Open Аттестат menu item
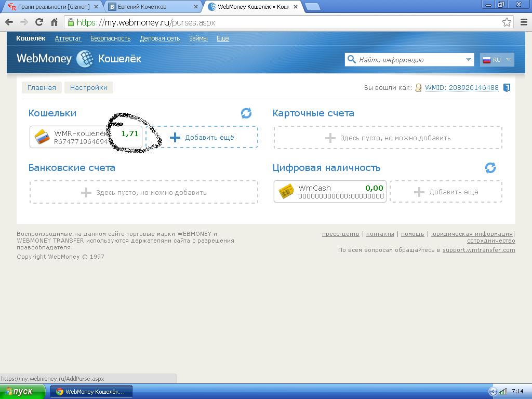The width and height of the screenshot is (532, 399). [x=68, y=38]
